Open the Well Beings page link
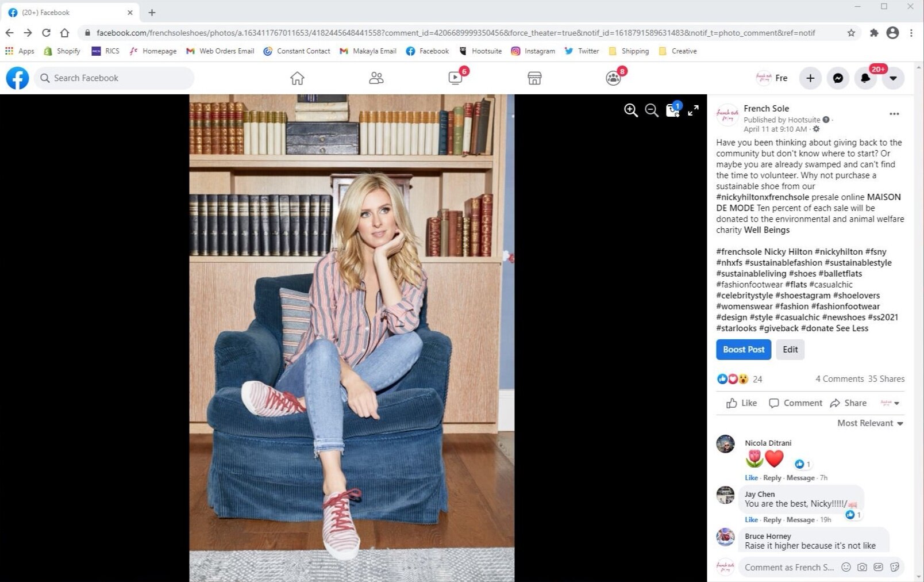This screenshot has width=924, height=582. (767, 230)
